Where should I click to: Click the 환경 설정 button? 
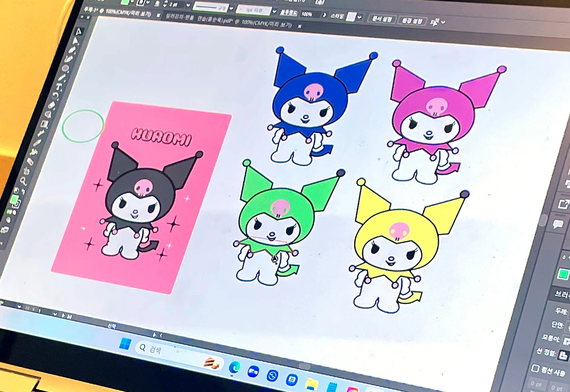[x=413, y=21]
